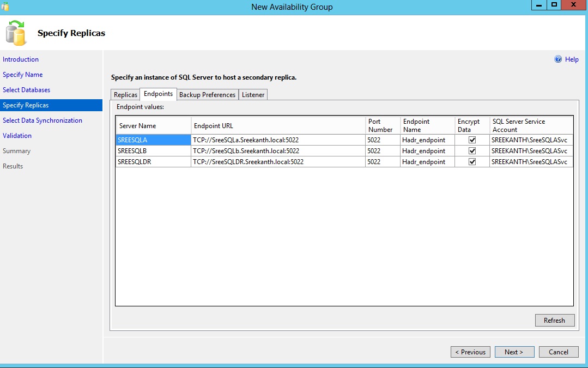The height and width of the screenshot is (368, 588).
Task: Cancel the New Availability Group wizard
Action: tap(558, 352)
